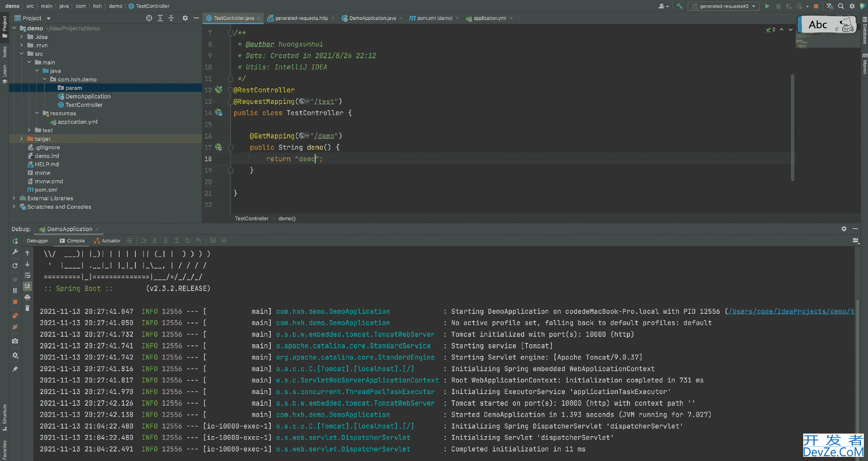
Task: Open Project panel options gear
Action: tap(185, 18)
